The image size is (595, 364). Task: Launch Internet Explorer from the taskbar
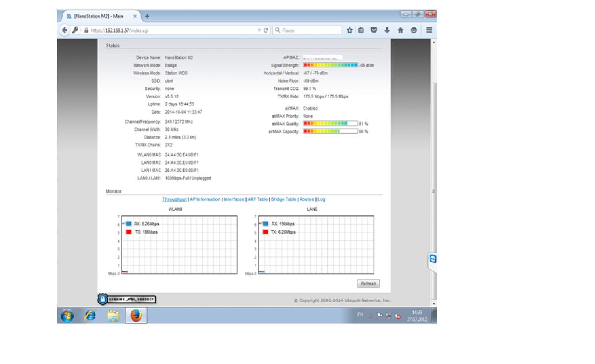coord(91,316)
